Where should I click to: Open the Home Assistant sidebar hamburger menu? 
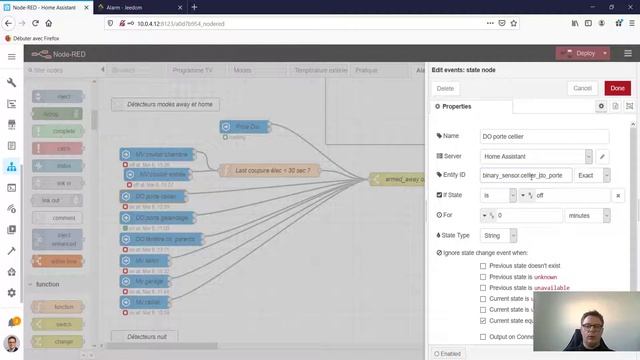coord(11,57)
